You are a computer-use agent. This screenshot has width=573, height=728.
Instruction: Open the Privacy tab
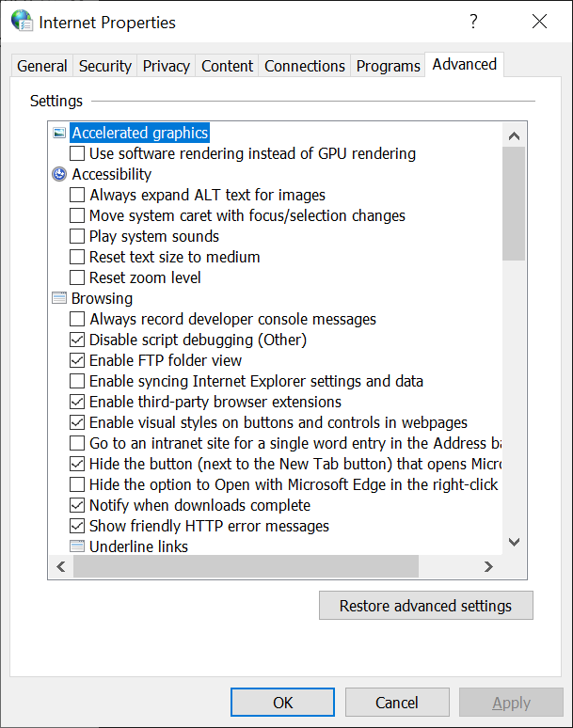167,66
